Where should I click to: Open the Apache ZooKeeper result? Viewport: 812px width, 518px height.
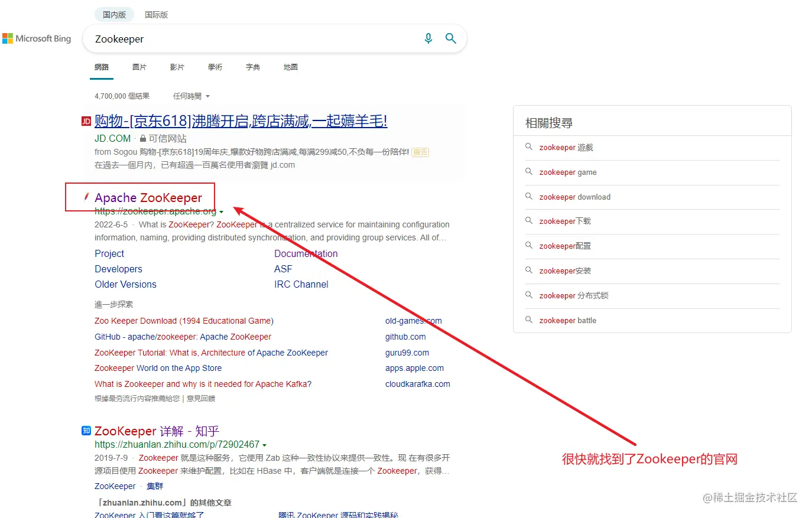click(148, 198)
